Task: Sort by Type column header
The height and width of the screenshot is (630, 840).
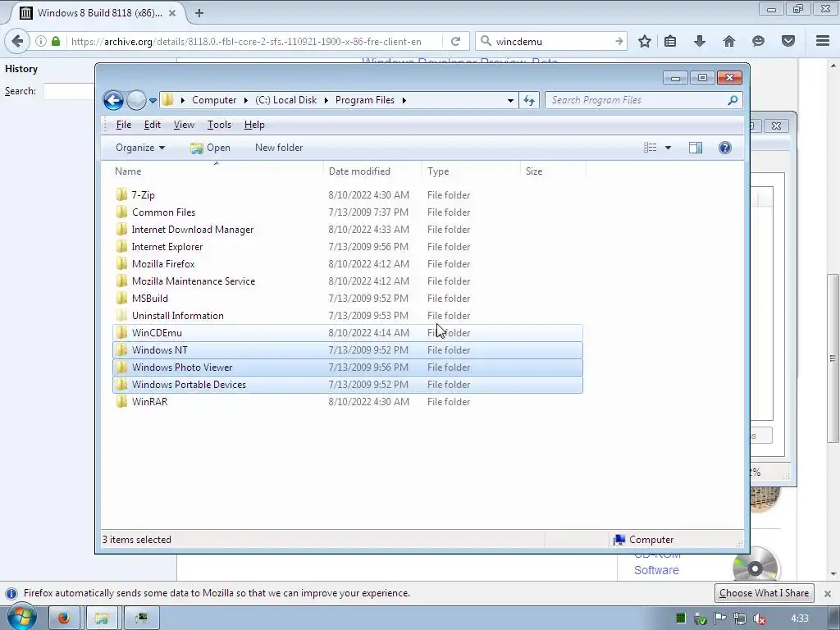Action: tap(471, 171)
